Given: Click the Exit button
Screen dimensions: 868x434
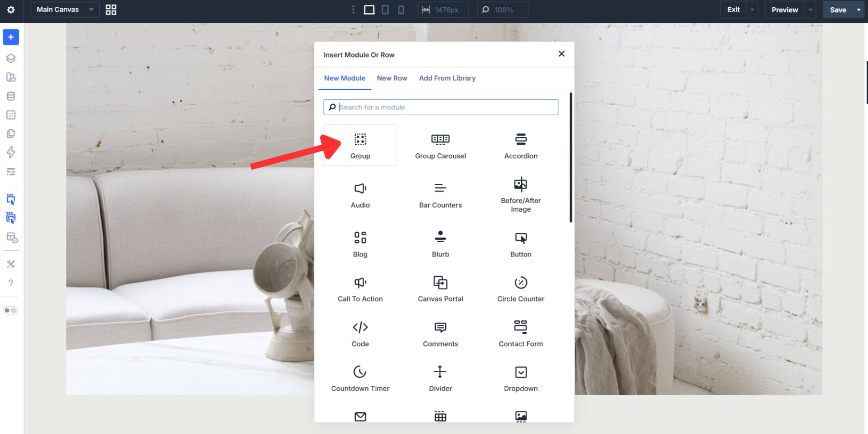Looking at the screenshot, I should (x=733, y=9).
